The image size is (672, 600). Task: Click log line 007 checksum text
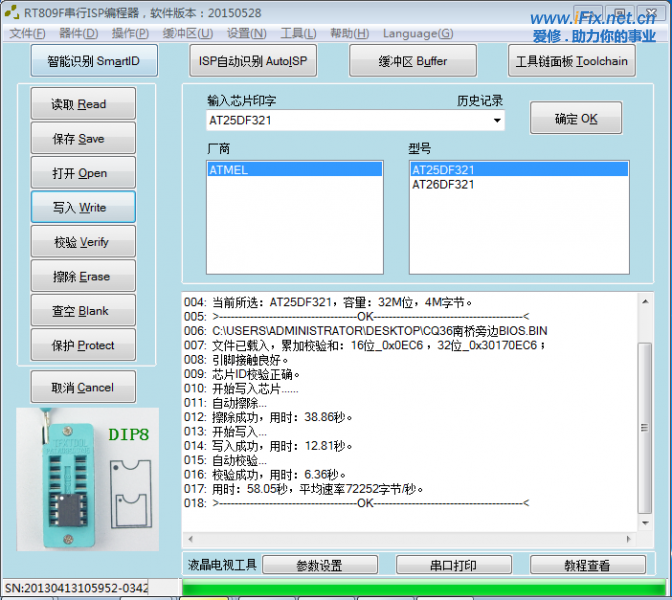[365, 345]
